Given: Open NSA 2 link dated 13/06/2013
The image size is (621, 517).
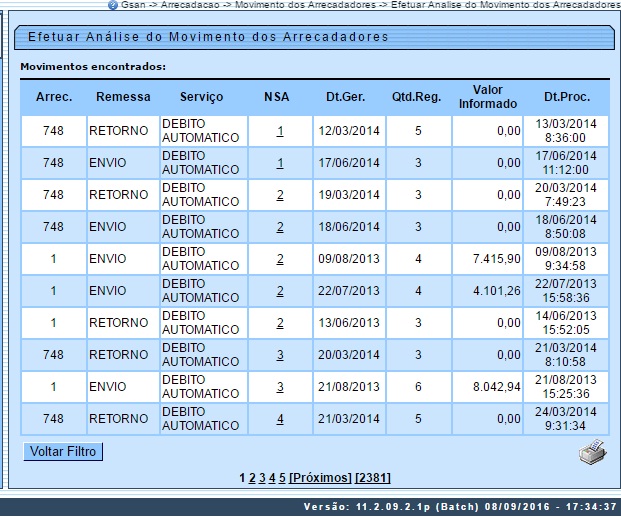Looking at the screenshot, I should pos(280,323).
